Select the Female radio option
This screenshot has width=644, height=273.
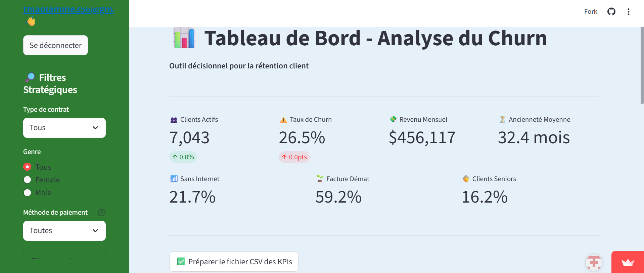[28, 180]
